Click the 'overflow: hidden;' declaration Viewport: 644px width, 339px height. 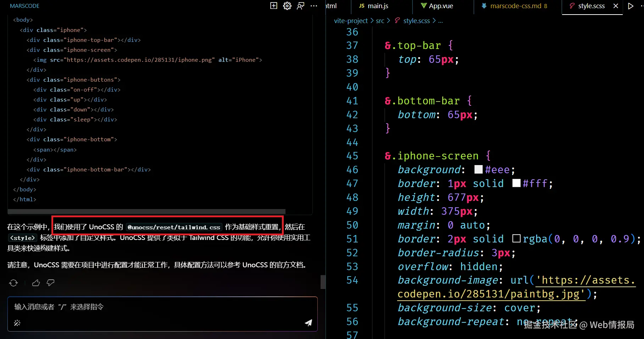[450, 267]
